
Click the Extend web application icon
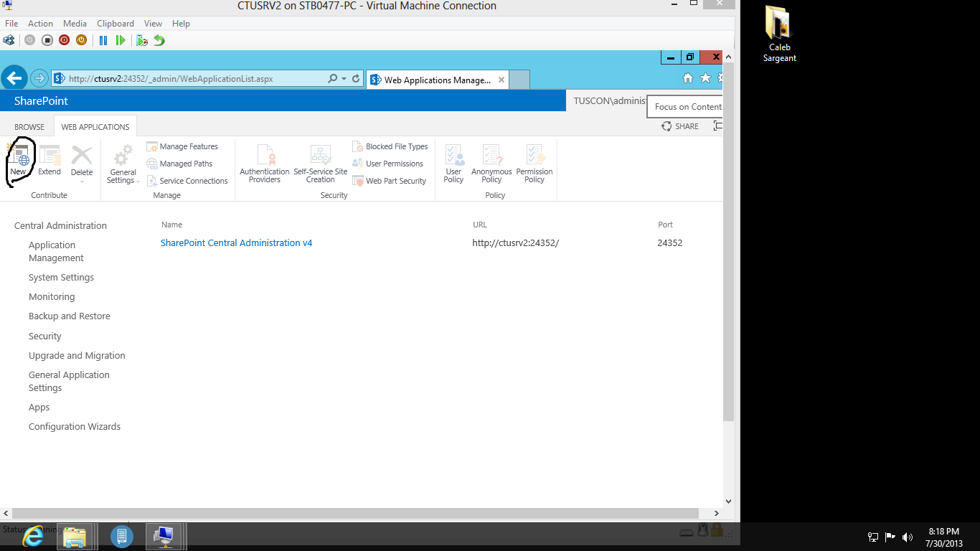(50, 160)
